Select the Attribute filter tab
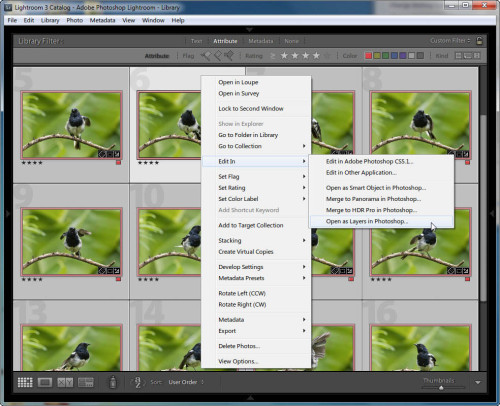The image size is (500, 406). (225, 41)
